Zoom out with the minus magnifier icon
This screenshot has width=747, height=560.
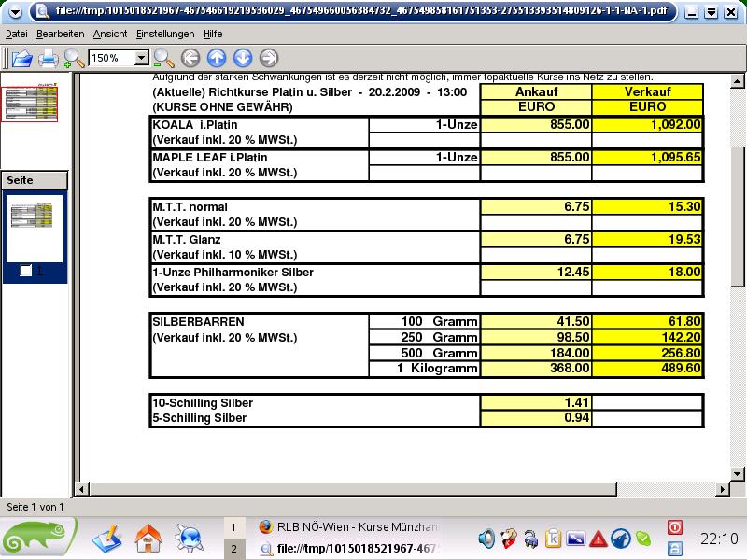click(x=163, y=58)
